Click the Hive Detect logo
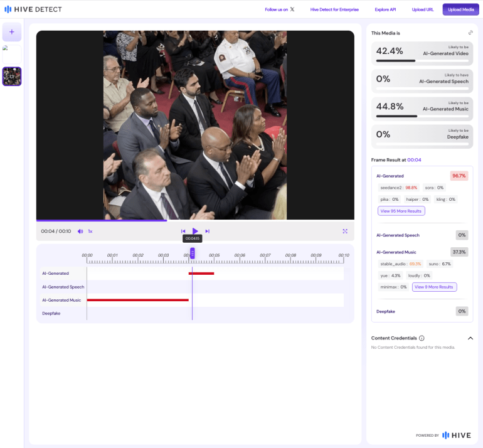The width and height of the screenshot is (483, 448). (33, 9)
